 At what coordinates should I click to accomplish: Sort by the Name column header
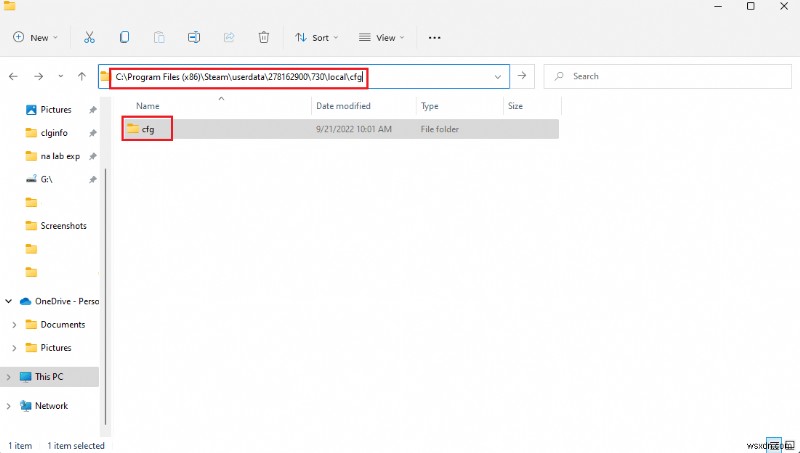[147, 106]
